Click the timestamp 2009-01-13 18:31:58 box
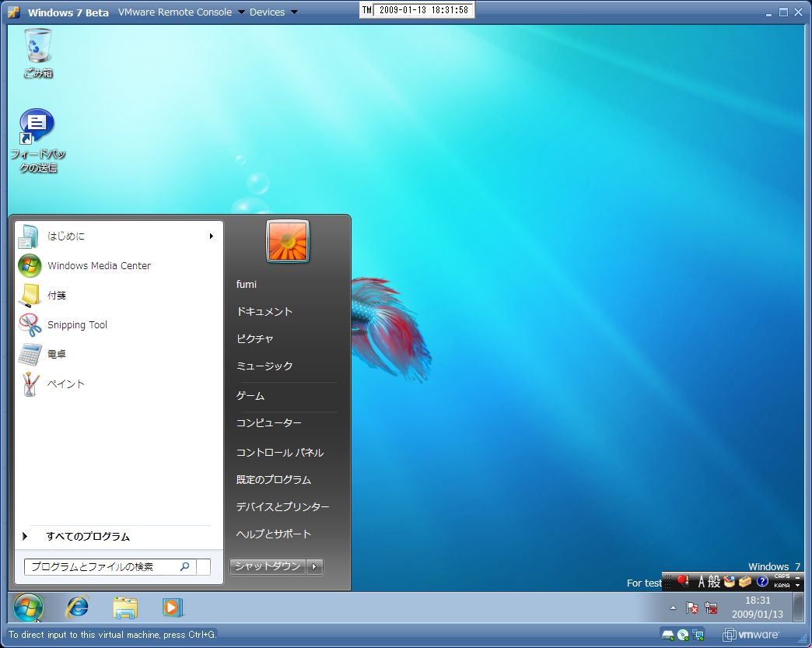The image size is (812, 648). (x=423, y=10)
